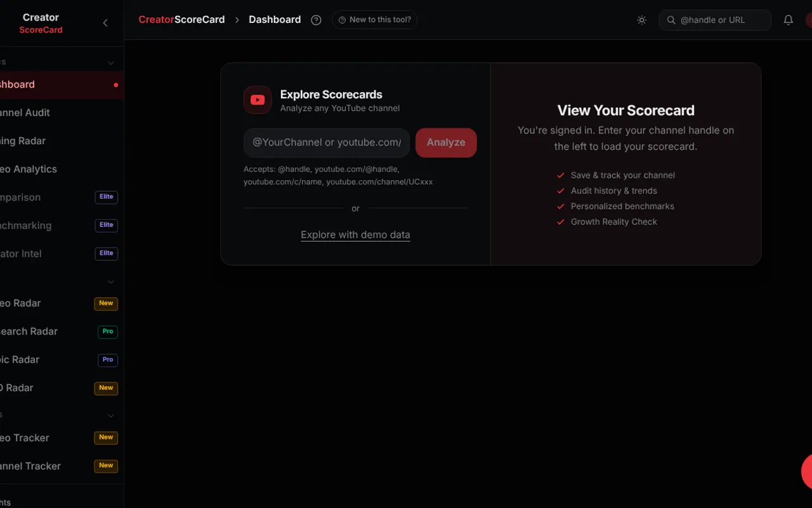Click the New badge beside Channel Tracker
Screen dimensions: 812x508
106,466
